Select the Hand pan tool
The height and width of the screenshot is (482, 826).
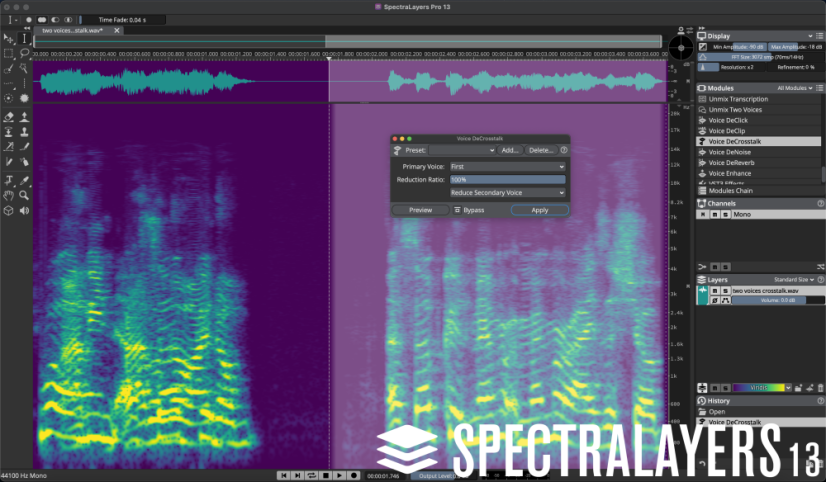tap(8, 195)
